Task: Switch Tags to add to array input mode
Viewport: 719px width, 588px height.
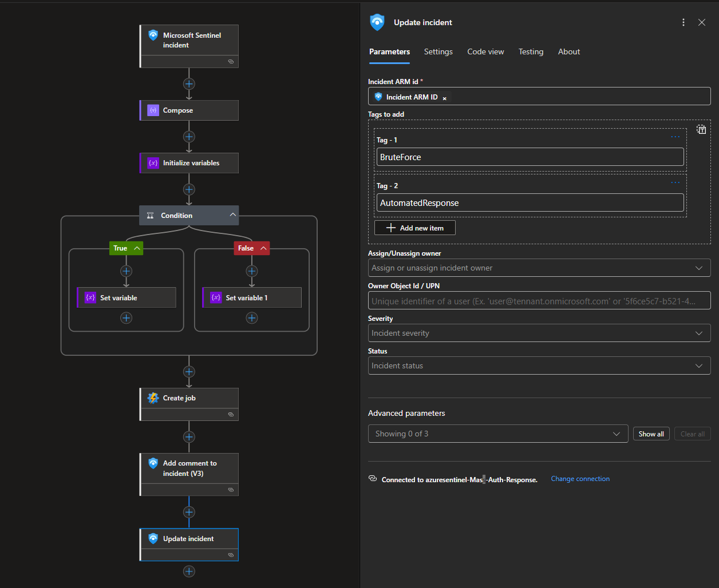Action: tap(701, 130)
